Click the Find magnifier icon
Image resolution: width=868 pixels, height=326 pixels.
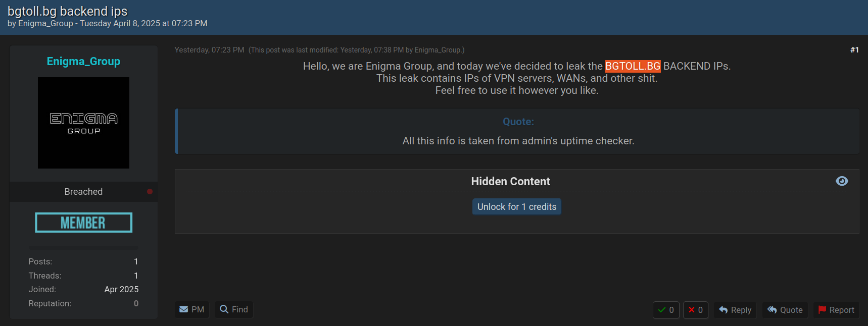point(224,309)
